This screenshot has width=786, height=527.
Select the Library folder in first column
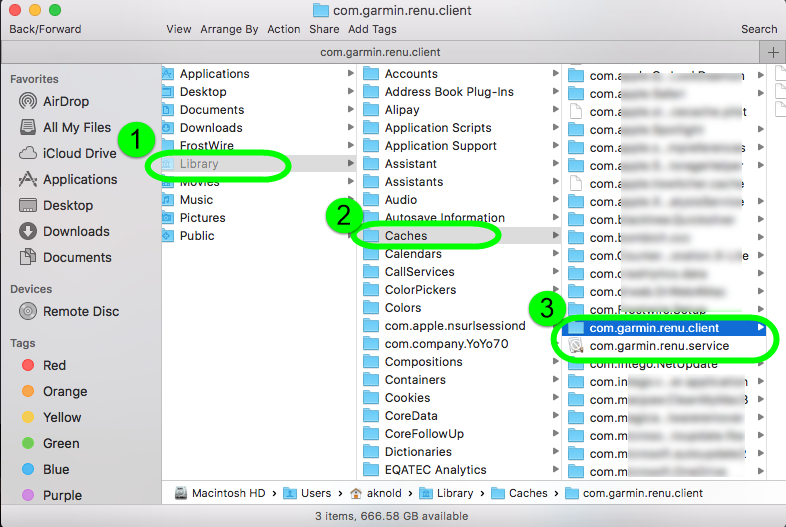(199, 164)
